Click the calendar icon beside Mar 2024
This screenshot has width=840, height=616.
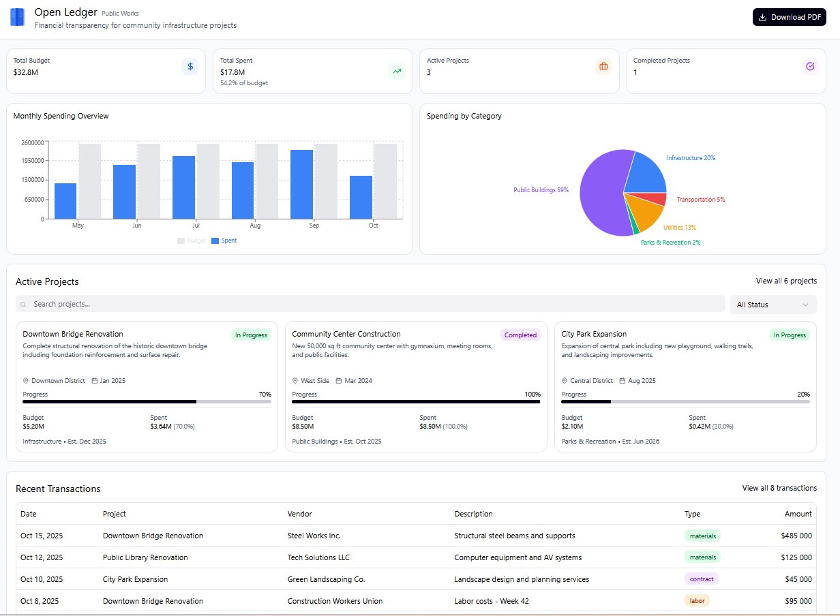338,381
